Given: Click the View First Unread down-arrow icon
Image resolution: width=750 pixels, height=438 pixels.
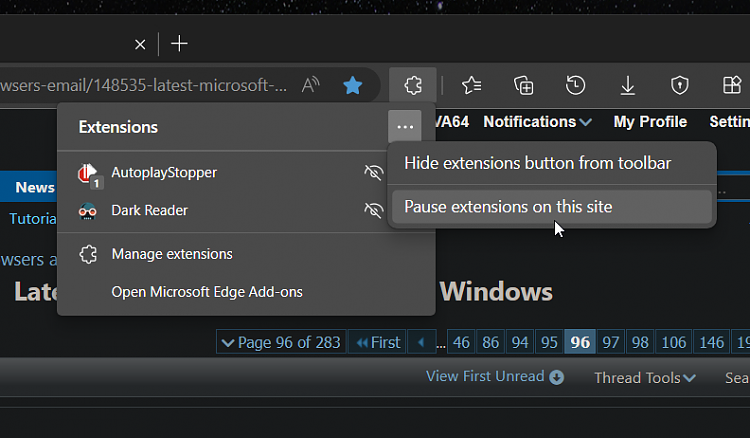Looking at the screenshot, I should pyautogui.click(x=556, y=377).
